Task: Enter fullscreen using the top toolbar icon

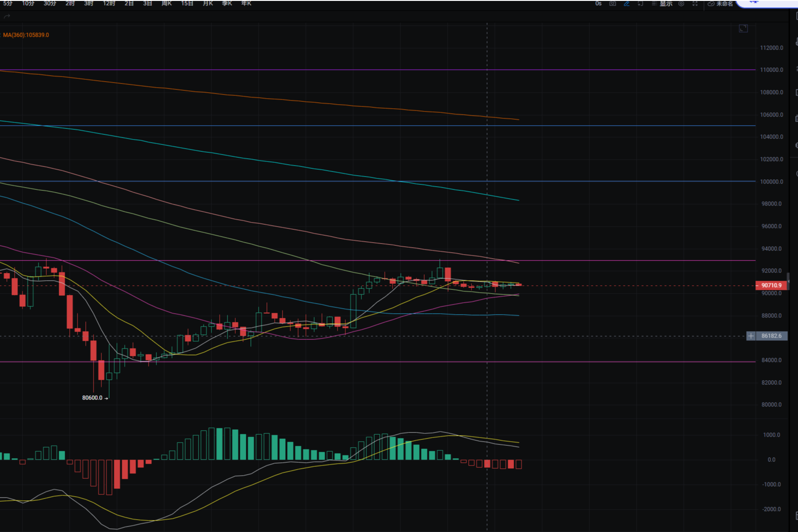Action: click(695, 4)
